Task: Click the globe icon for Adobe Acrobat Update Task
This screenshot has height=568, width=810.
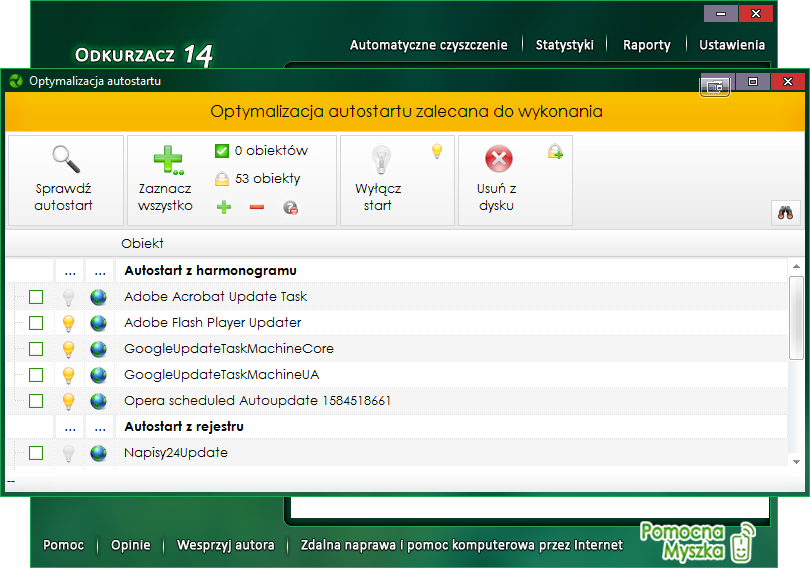Action: tap(98, 297)
